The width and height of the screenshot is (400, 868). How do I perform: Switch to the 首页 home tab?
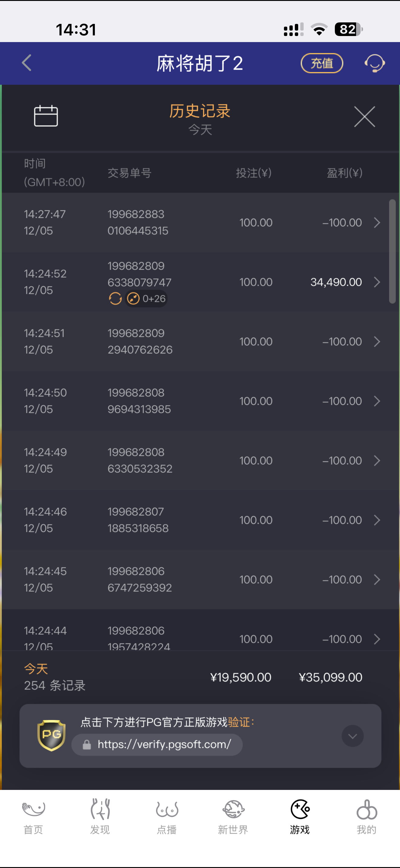click(33, 816)
